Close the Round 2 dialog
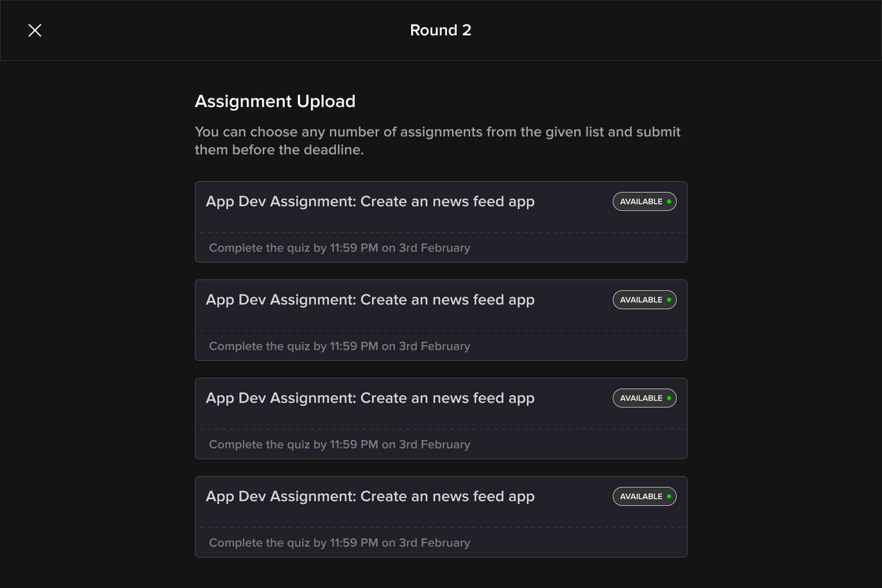 click(35, 30)
